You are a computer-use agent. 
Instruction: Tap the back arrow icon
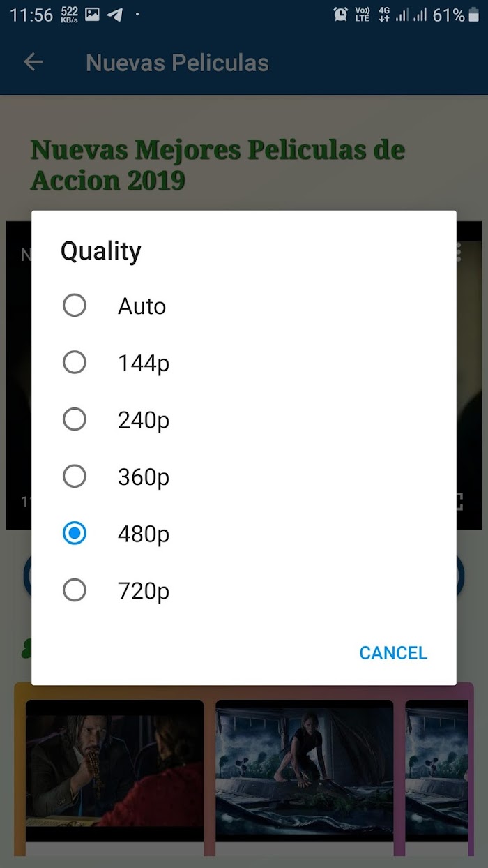click(x=33, y=62)
